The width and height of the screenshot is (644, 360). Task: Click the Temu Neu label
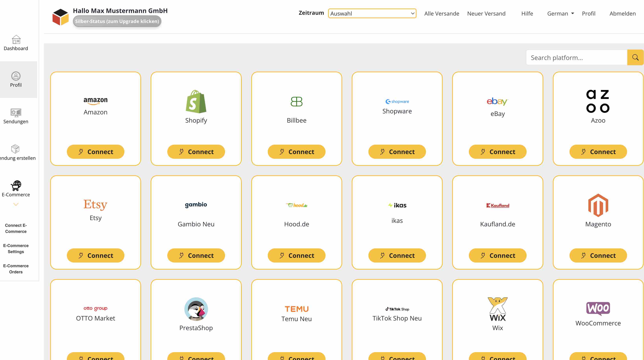pos(296,319)
